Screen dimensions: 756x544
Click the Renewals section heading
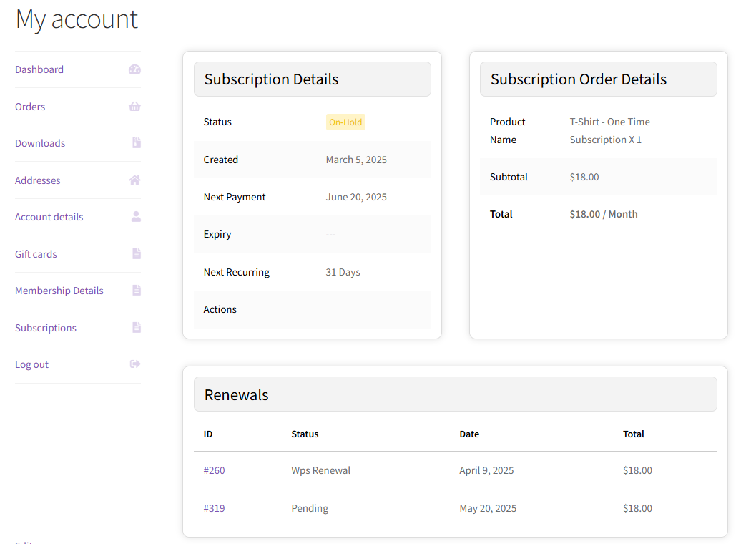pos(236,395)
